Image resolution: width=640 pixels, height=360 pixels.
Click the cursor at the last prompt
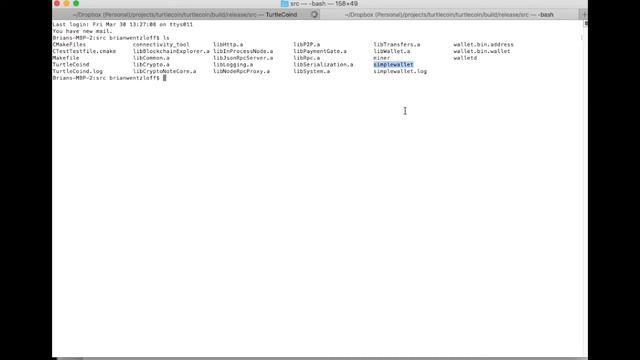[164, 78]
